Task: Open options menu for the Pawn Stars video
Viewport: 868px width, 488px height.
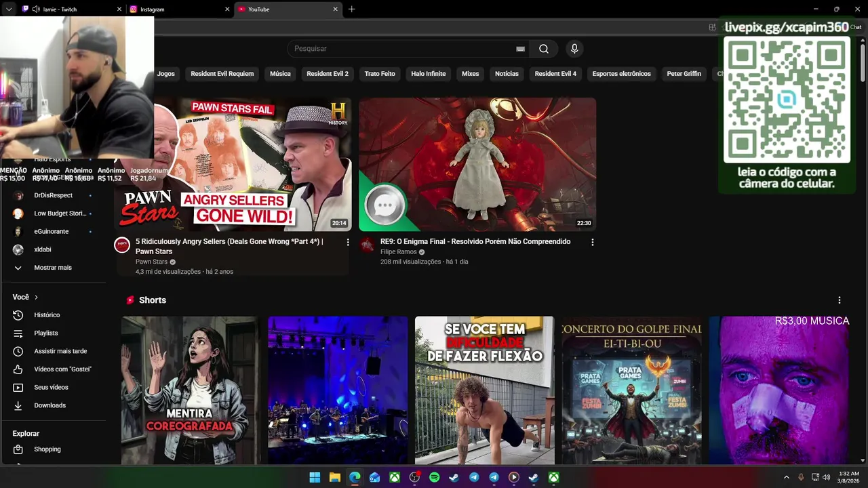Action: coord(348,242)
